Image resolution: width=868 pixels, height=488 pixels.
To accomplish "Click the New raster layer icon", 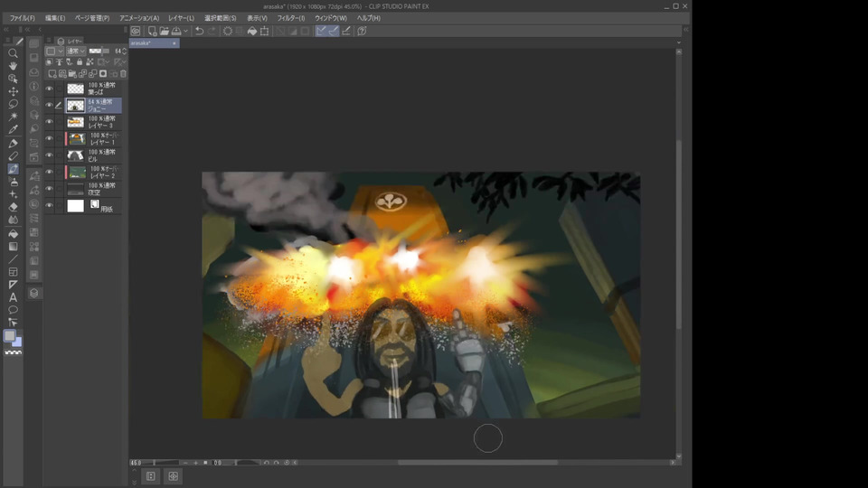I will [x=52, y=73].
